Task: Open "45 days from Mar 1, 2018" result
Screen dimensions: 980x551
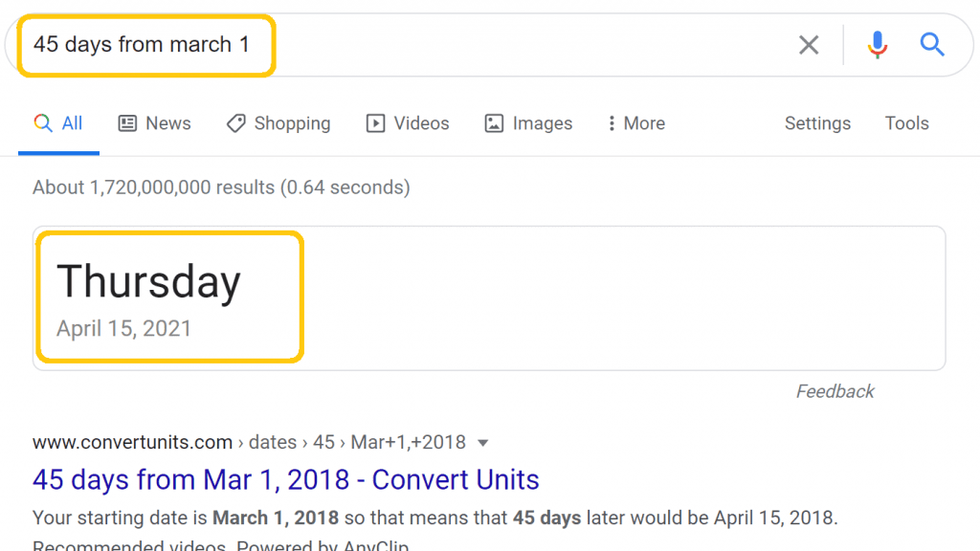Action: pos(285,479)
